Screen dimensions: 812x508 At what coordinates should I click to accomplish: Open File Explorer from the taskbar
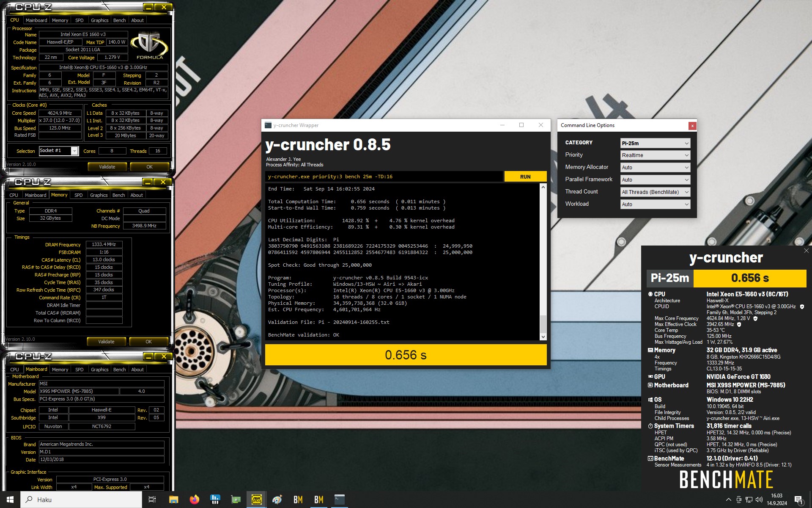click(x=173, y=500)
